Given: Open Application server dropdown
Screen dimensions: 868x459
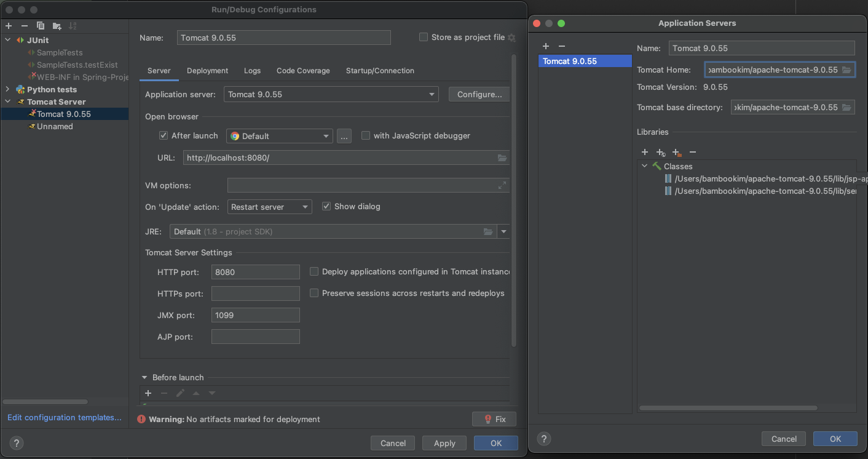Looking at the screenshot, I should click(331, 94).
